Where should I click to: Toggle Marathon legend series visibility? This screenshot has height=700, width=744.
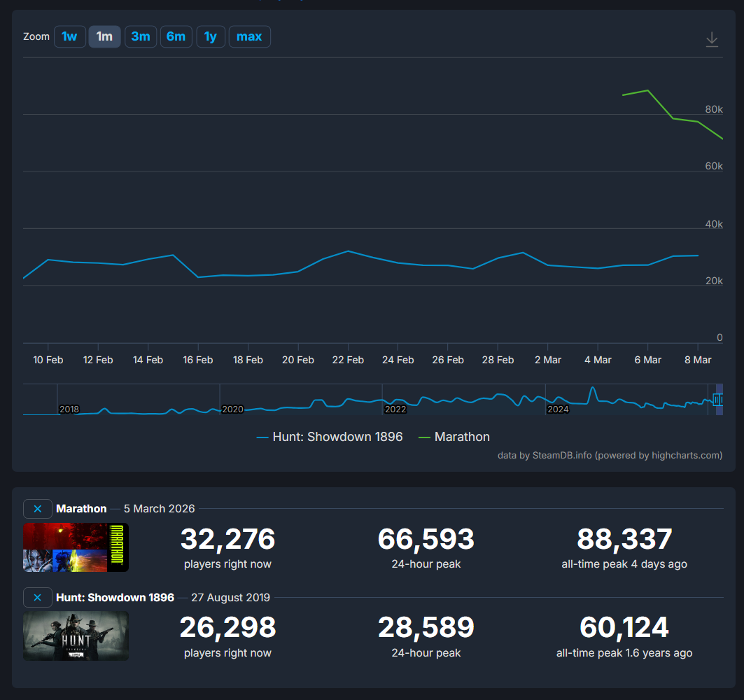click(x=454, y=437)
